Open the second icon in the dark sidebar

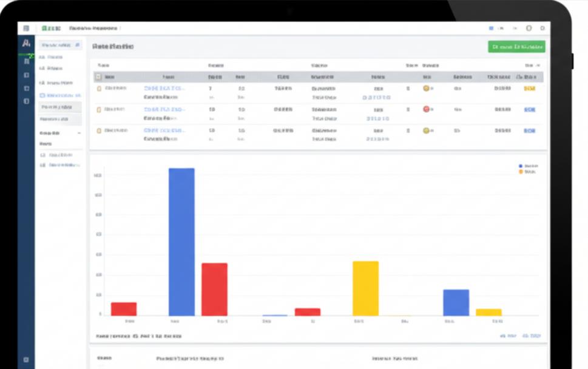pos(26,75)
